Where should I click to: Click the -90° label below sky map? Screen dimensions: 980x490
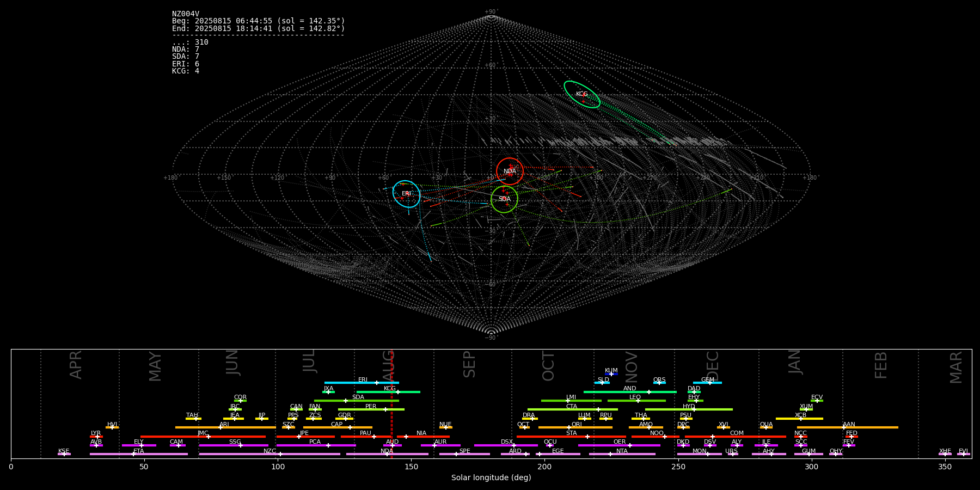pos(491,338)
